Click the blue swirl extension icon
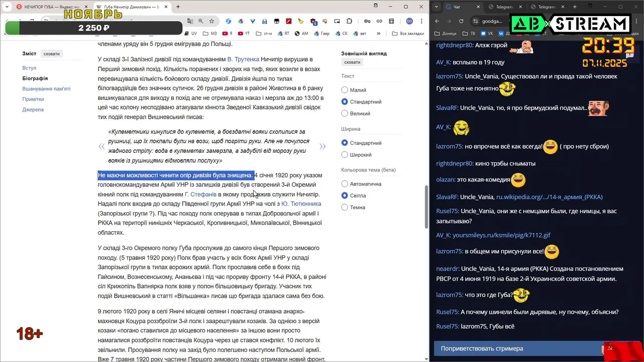This screenshot has width=644, height=362. tap(228, 21)
